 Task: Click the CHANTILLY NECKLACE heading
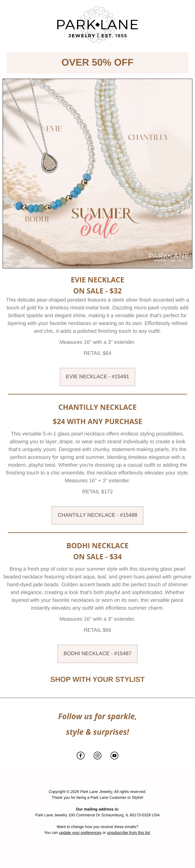(97, 407)
